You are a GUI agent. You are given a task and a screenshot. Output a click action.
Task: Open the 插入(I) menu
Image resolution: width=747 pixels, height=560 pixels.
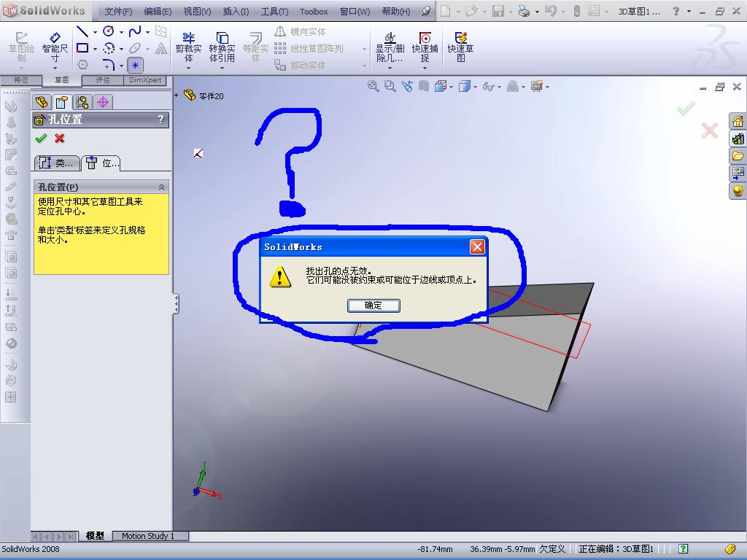236,12
